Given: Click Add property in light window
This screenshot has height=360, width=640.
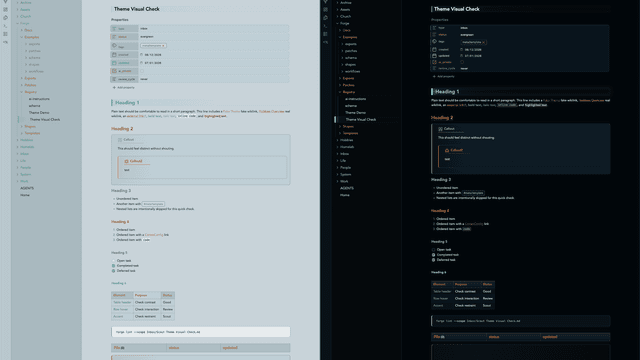Looking at the screenshot, I should click(124, 88).
